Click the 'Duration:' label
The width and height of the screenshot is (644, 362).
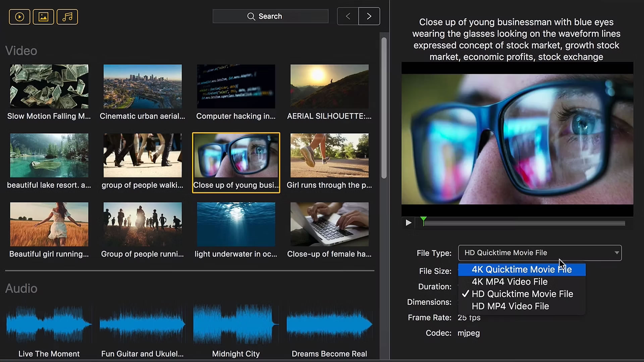point(435,287)
